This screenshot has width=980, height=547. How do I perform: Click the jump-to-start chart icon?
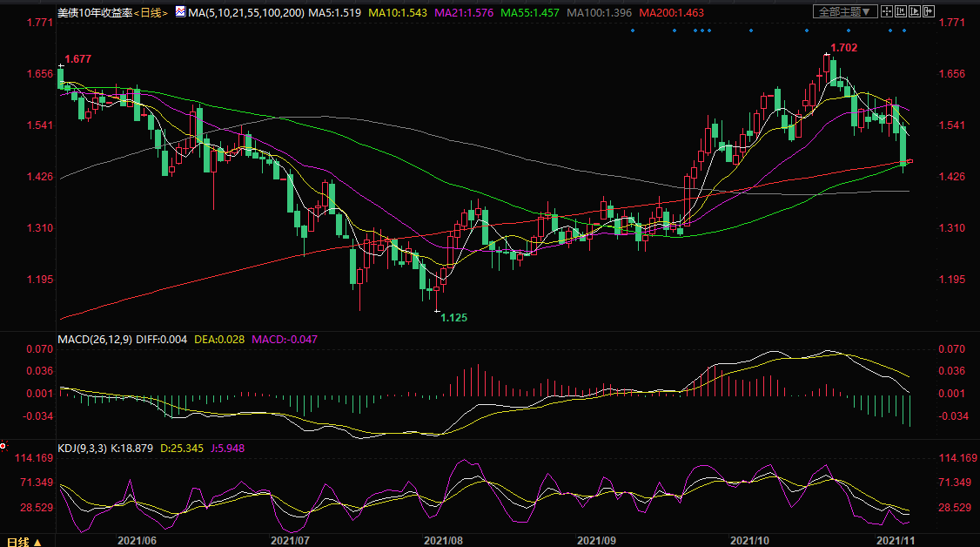click(901, 11)
